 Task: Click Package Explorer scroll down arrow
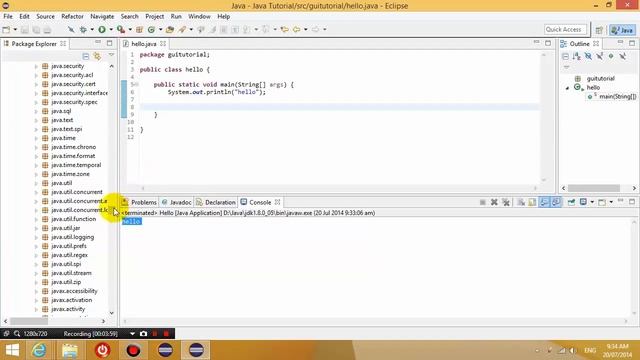point(111,313)
